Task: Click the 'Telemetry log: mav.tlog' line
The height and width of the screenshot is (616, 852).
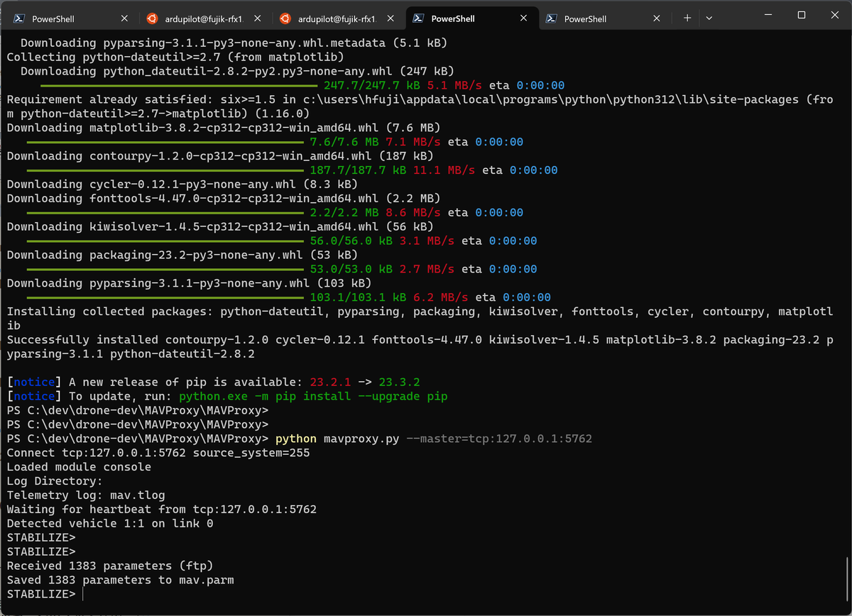Action: coord(86,495)
